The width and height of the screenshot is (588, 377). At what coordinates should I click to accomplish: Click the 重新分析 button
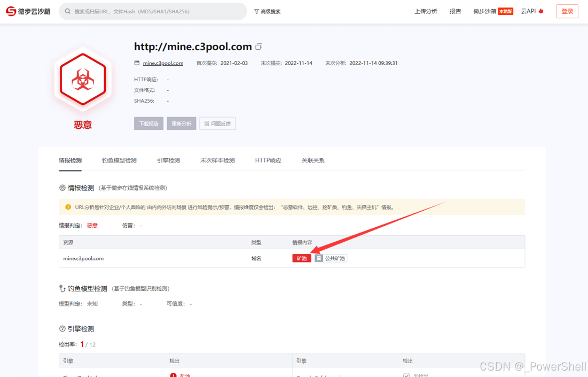(182, 124)
